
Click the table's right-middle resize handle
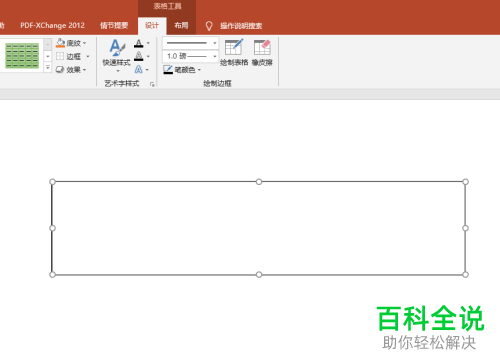[x=465, y=228]
